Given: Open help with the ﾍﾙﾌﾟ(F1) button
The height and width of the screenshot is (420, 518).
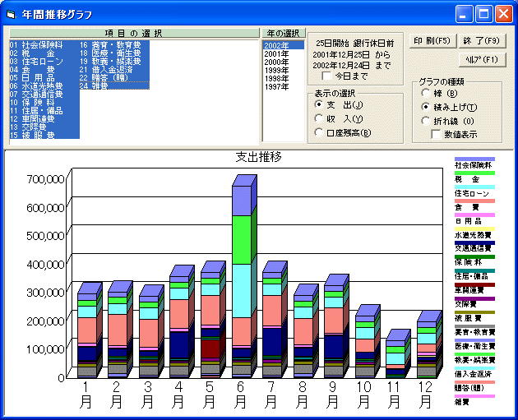Looking at the screenshot, I should coord(479,59).
